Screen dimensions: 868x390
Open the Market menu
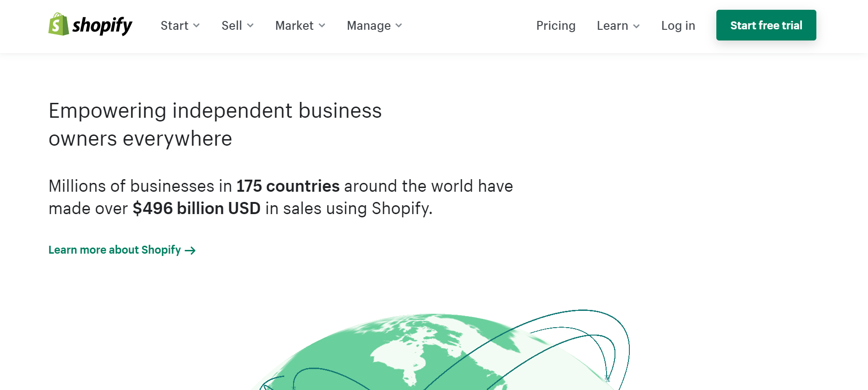(294, 26)
